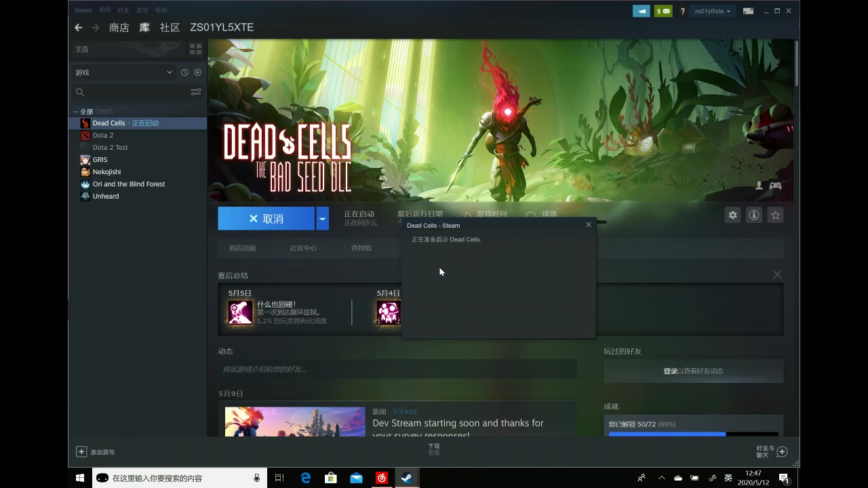This screenshot has height=488, width=868.
Task: Show hidden tray icons chevron
Action: tap(661, 478)
